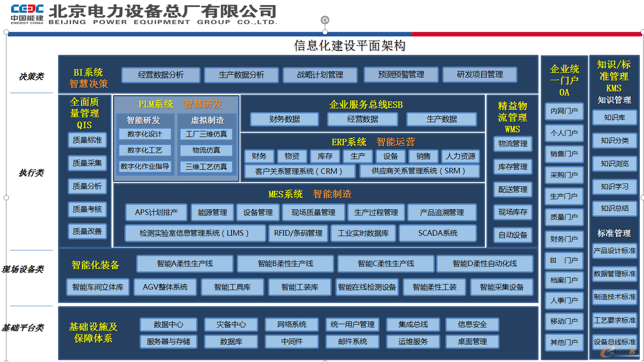Click 检测实验室信息管理系统（LIMS）box
The height and width of the screenshot is (362, 644).
click(195, 233)
